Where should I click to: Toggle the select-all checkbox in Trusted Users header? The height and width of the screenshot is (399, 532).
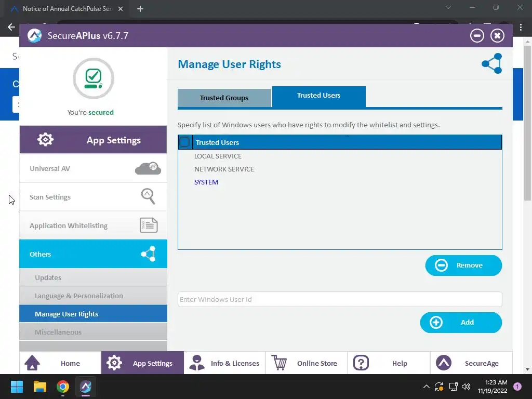click(x=184, y=142)
